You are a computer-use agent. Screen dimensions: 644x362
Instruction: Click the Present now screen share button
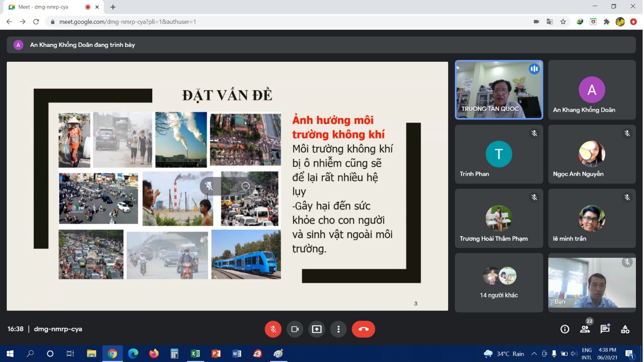click(x=317, y=329)
